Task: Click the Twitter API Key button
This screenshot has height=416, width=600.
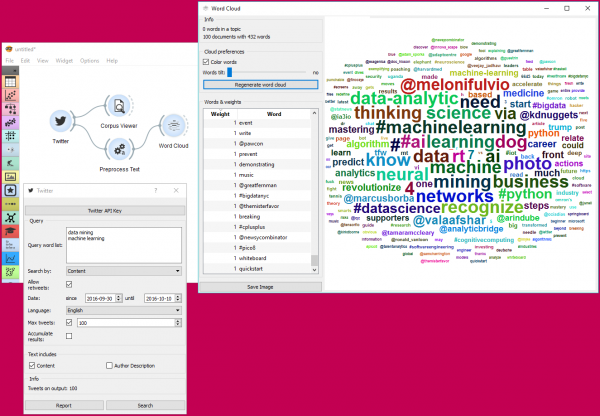Action: point(105,210)
